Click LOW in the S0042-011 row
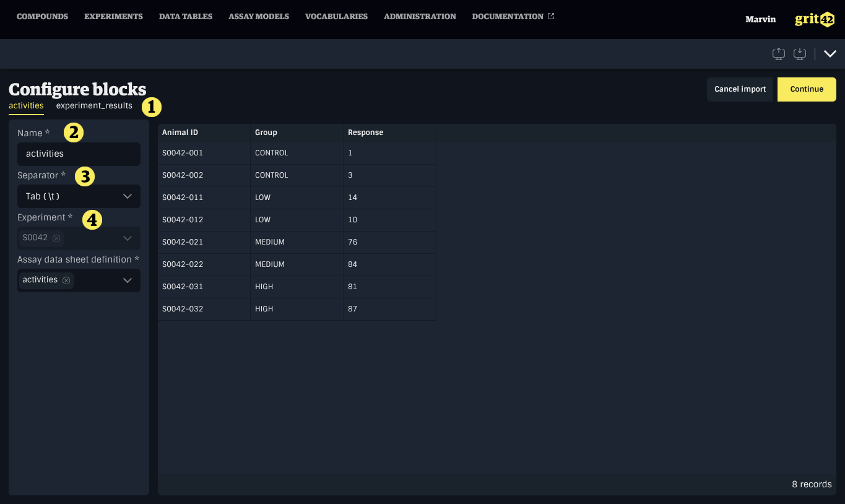The height and width of the screenshot is (504, 845). (297, 198)
